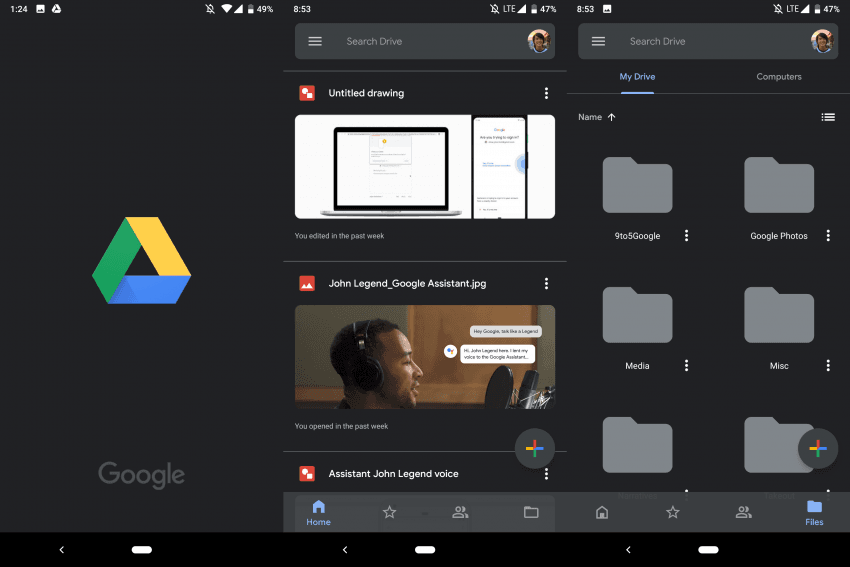This screenshot has width=850, height=567.
Task: Open more options for Google Photos folder
Action: click(x=828, y=235)
